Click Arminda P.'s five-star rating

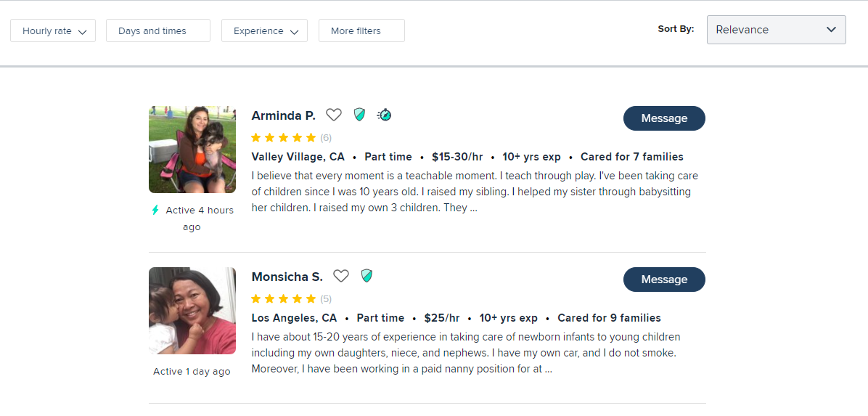tap(284, 138)
